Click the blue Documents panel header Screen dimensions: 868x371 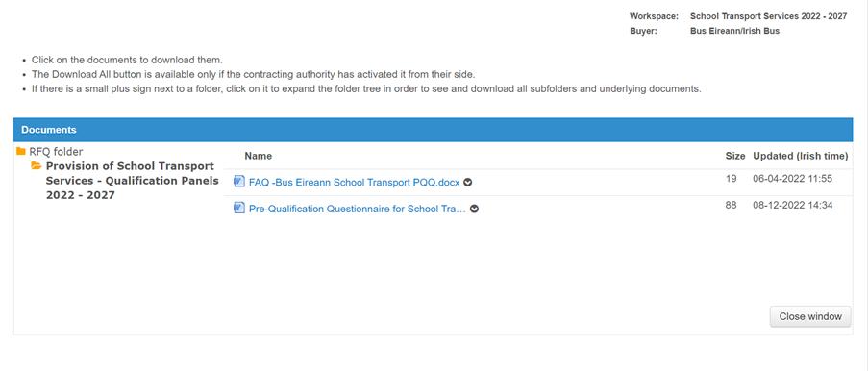(434, 130)
